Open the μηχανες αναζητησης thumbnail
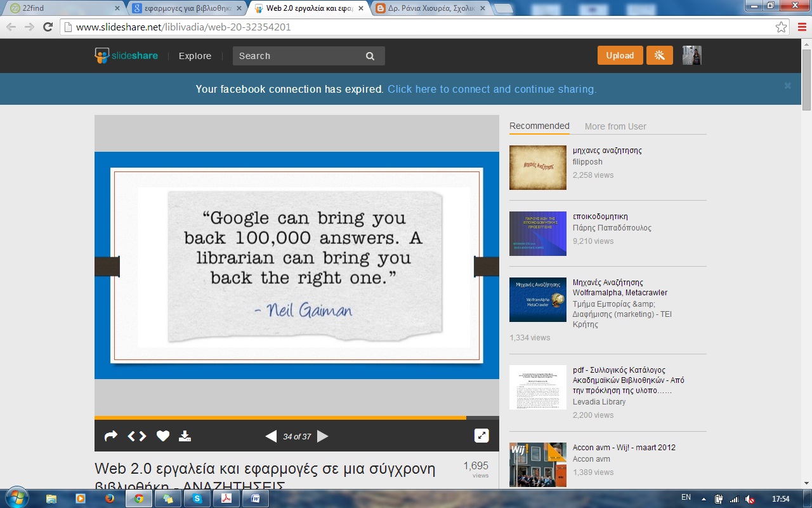 coord(538,168)
